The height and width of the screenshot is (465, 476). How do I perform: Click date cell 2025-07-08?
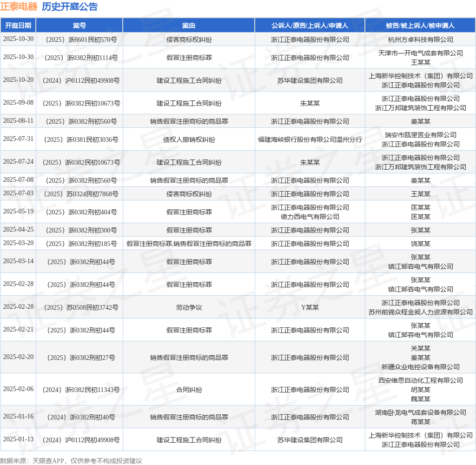[18, 180]
